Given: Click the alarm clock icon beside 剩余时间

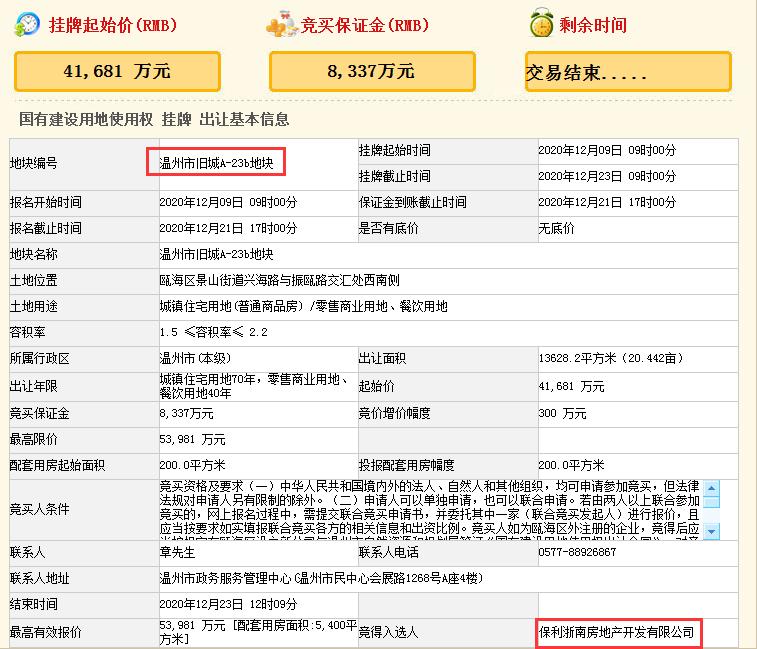Looking at the screenshot, I should (541, 23).
